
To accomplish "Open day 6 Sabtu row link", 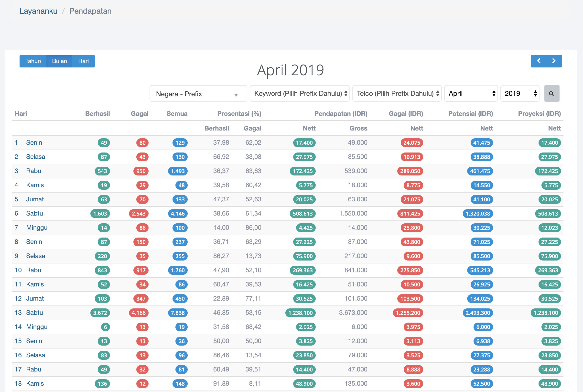I will point(34,213).
